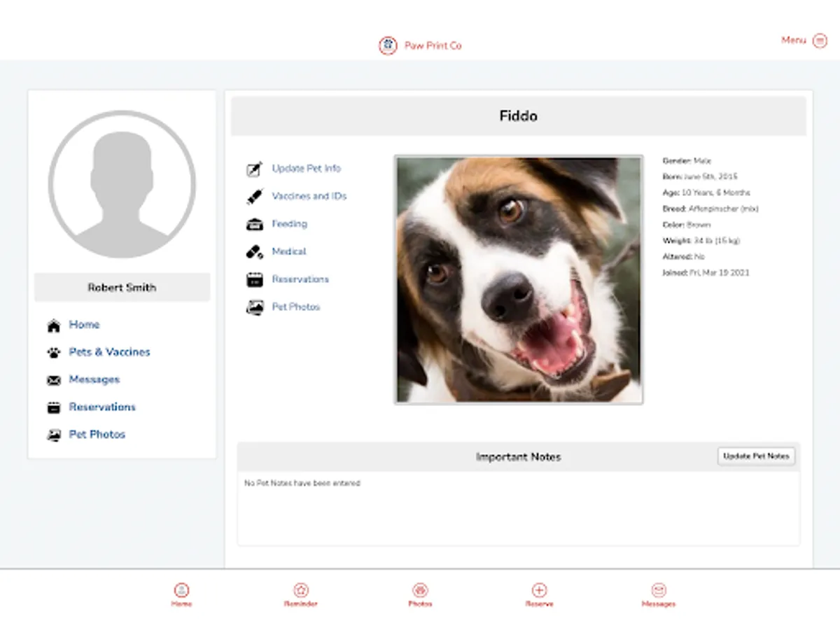
Task: Open Feeding via the food bowl icon
Action: [x=254, y=223]
